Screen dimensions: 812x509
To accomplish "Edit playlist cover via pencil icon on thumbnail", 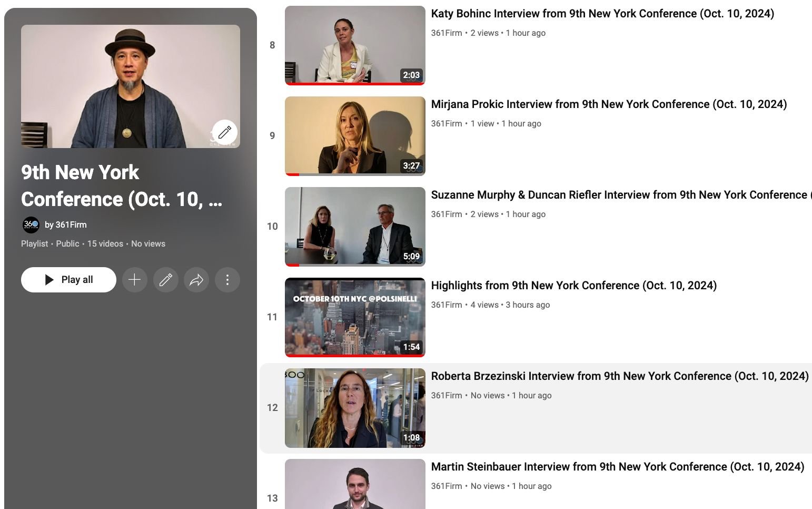I will pos(225,132).
